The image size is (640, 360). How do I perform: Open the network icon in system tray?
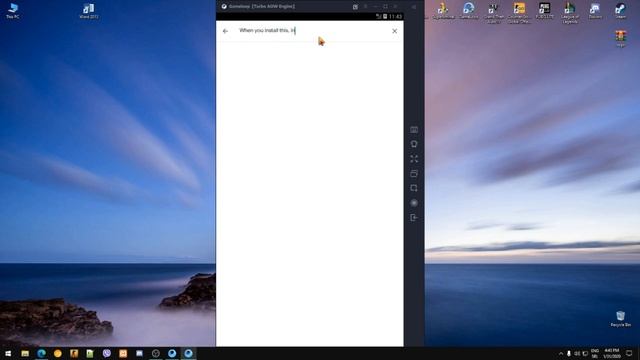click(x=585, y=353)
